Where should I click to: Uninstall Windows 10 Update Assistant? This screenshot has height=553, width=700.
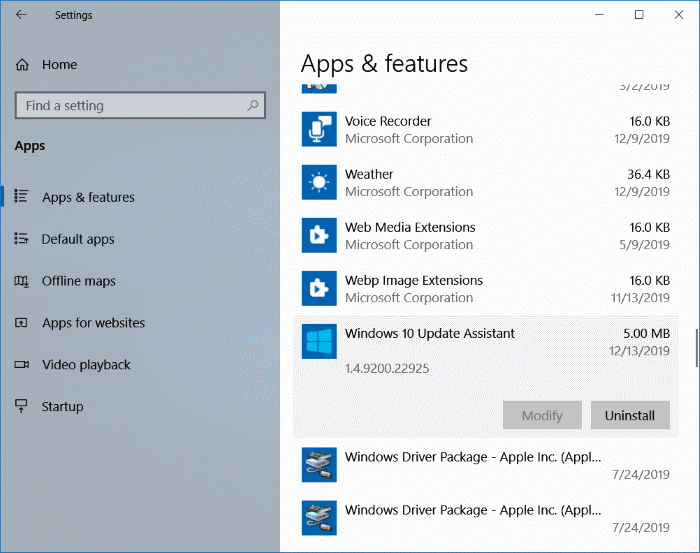pos(630,415)
